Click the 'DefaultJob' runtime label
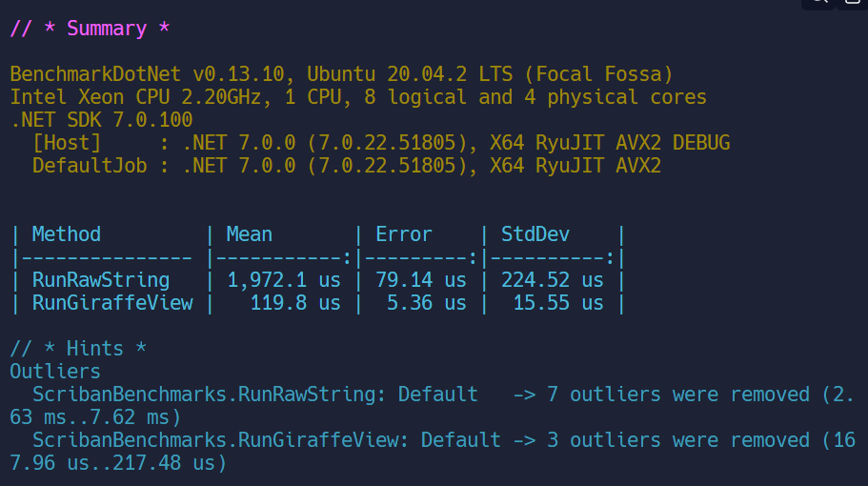Viewport: 868px width, 486px height. 90,166
